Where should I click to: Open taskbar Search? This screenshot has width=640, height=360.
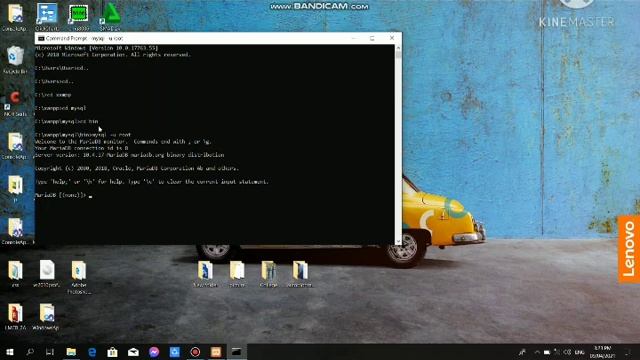coord(30,352)
